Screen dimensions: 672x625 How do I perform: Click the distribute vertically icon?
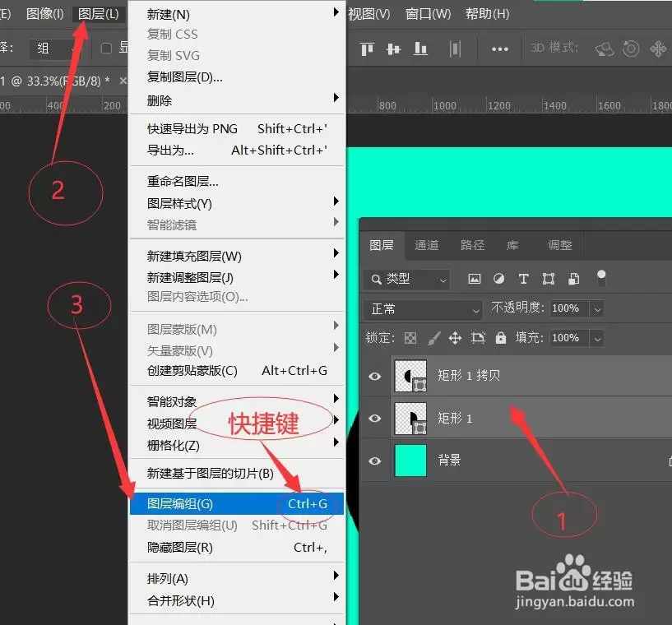point(455,49)
